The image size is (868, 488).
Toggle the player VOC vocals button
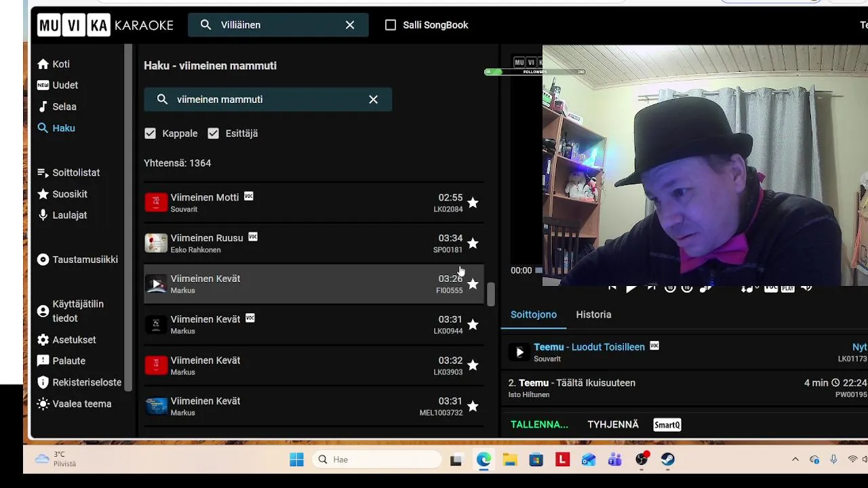tap(770, 288)
